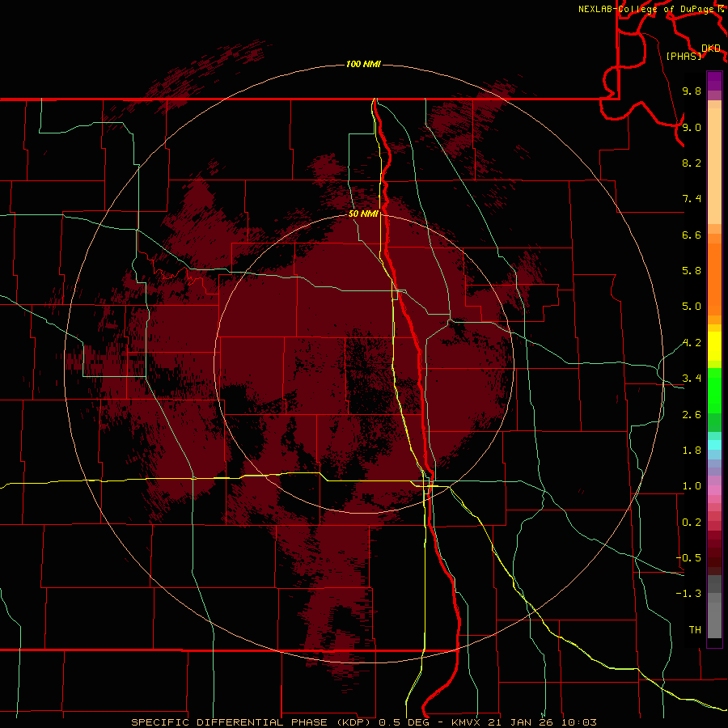Pick the light peach segment of color bar
728x728 pixels.
click(714, 166)
